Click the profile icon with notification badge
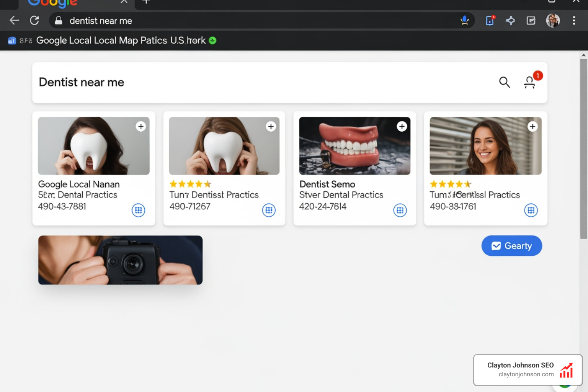The width and height of the screenshot is (588, 392). 530,82
